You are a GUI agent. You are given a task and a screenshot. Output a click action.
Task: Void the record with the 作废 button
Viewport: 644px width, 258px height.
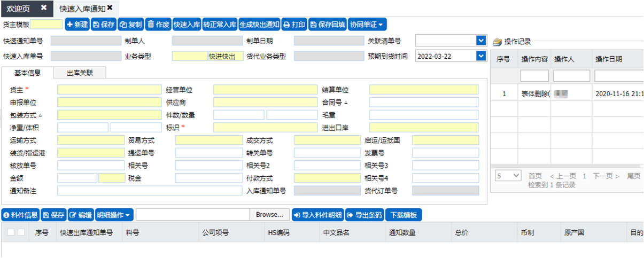pyautogui.click(x=158, y=25)
